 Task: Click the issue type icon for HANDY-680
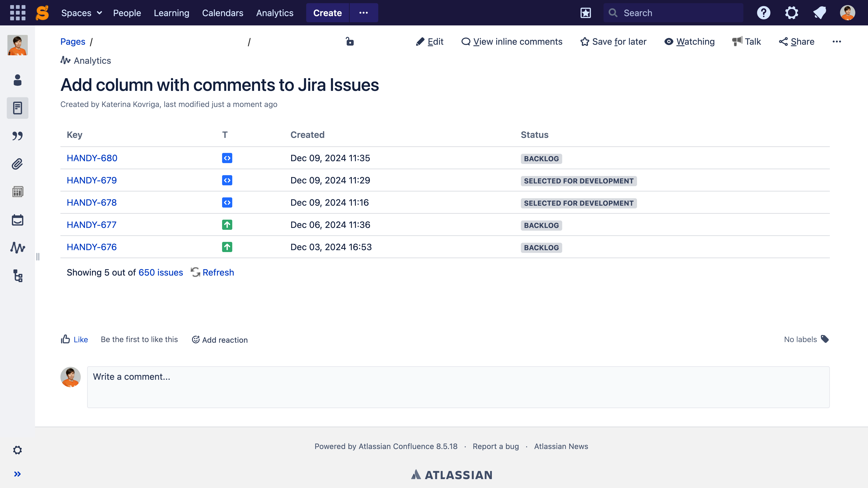pyautogui.click(x=227, y=158)
